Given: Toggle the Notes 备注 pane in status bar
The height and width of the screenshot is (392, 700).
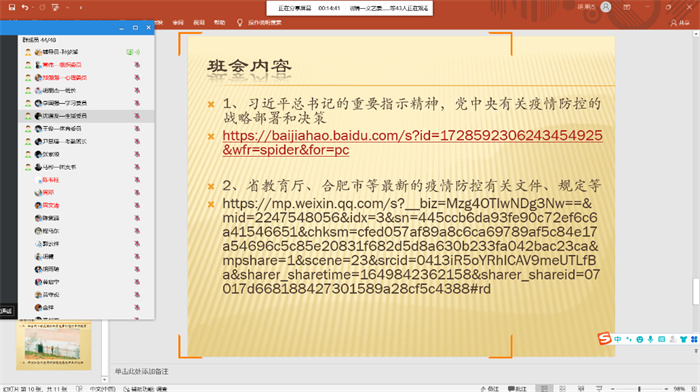Looking at the screenshot, I should tap(490, 389).
